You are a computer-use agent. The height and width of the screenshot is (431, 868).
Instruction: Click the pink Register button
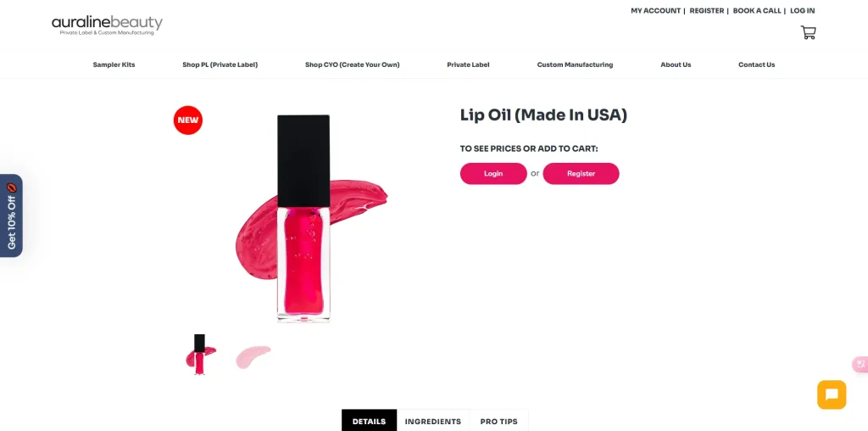coord(581,173)
